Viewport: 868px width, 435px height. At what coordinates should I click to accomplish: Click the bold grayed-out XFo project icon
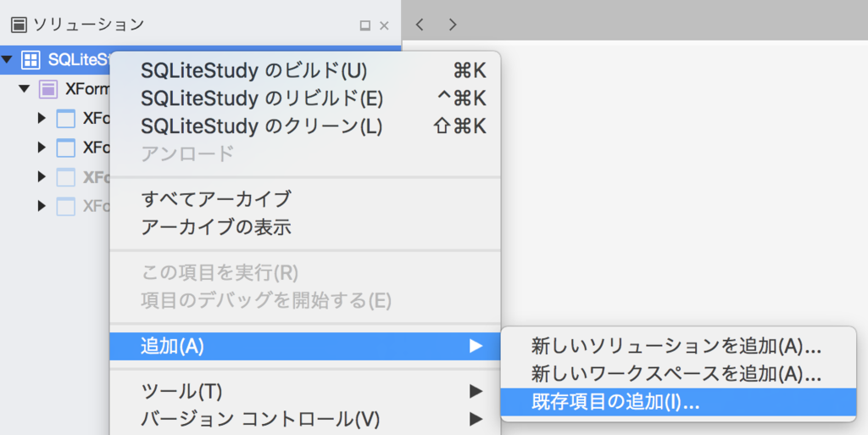[x=66, y=177]
